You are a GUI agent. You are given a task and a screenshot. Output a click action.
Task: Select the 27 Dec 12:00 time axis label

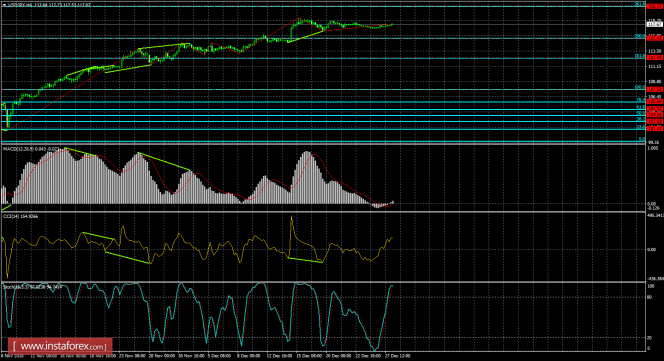[x=398, y=356]
